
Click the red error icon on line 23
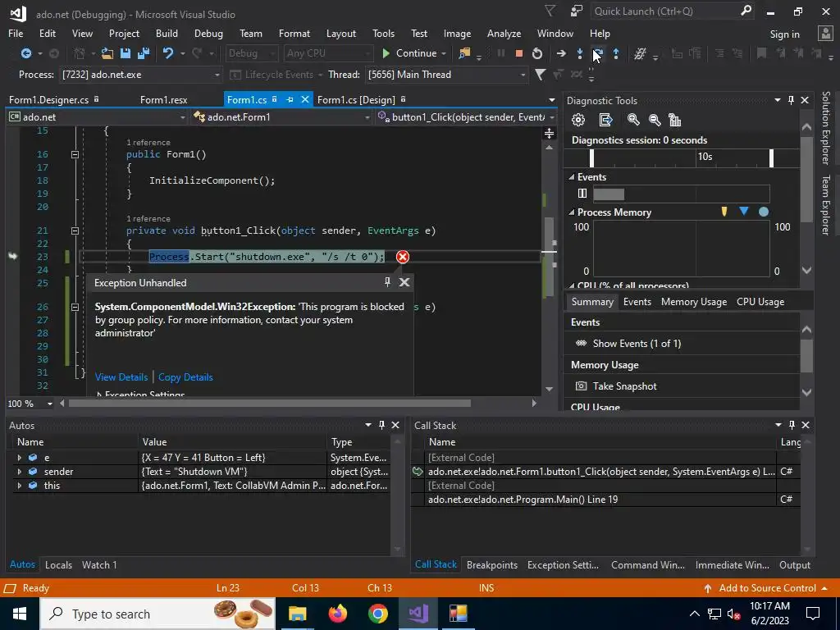pyautogui.click(x=402, y=257)
